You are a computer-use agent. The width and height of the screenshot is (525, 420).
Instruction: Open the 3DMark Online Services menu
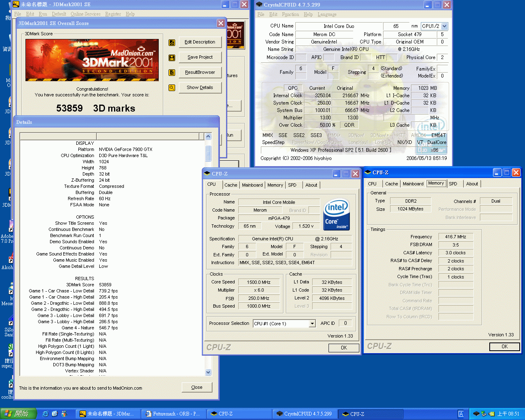click(85, 14)
